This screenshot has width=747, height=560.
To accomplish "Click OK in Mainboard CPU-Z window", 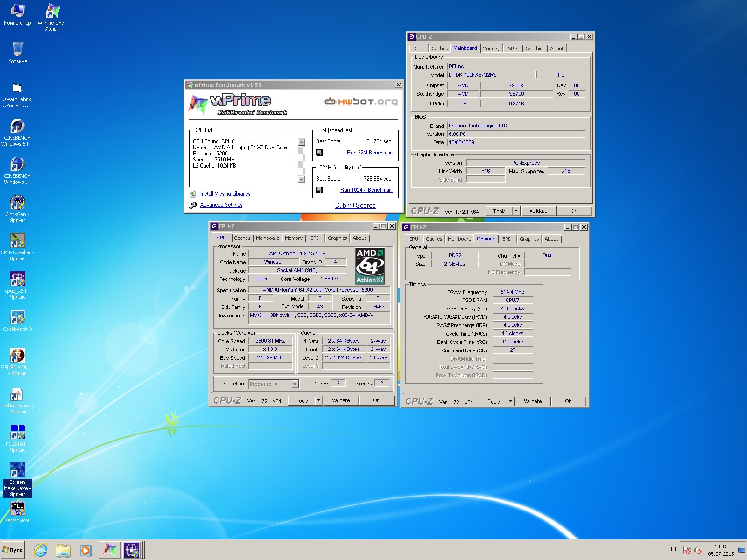I will pos(574,211).
